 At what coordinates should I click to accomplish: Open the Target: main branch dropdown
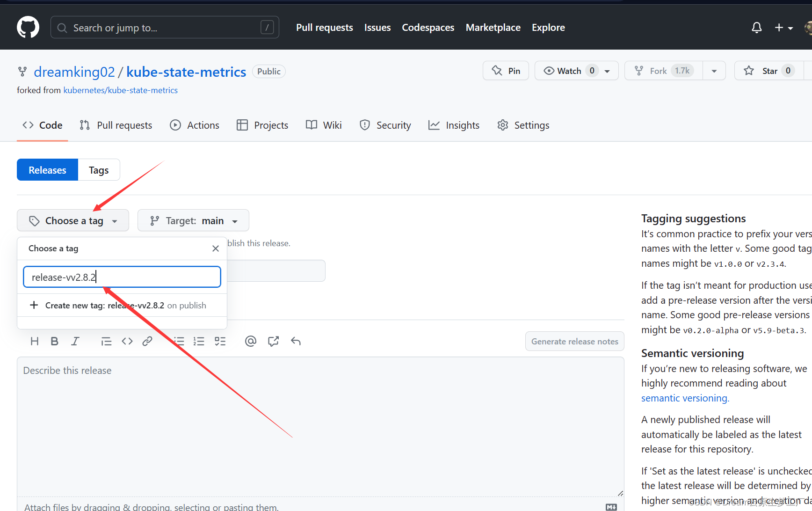(x=193, y=220)
